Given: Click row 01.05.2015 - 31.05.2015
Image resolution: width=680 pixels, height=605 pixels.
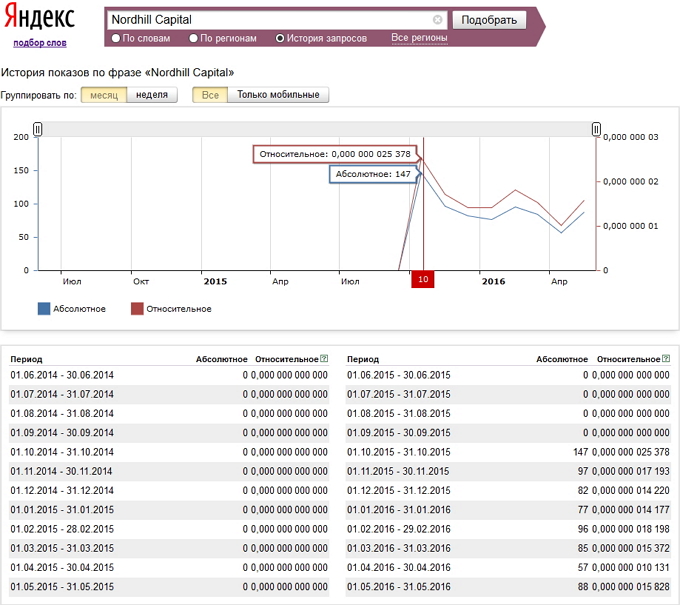Looking at the screenshot, I should [x=169, y=587].
